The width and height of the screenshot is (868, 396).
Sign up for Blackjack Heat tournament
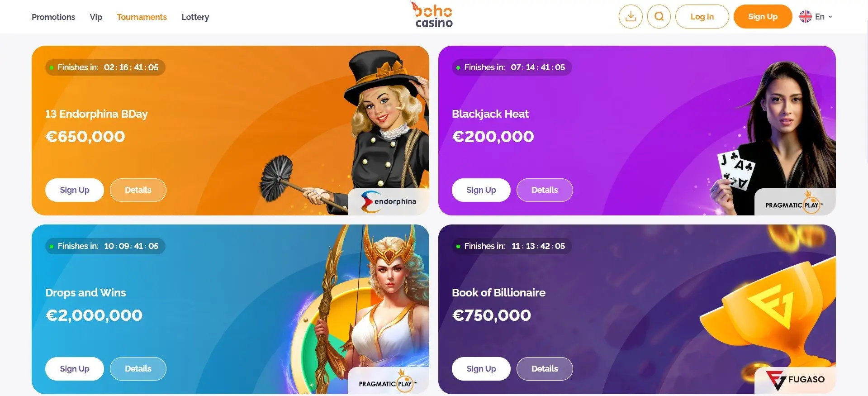point(481,190)
